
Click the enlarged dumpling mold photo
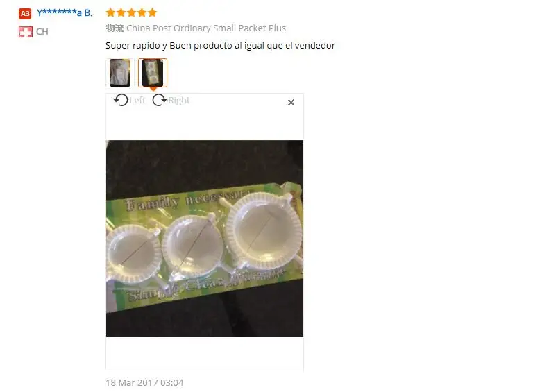pyautogui.click(x=205, y=239)
